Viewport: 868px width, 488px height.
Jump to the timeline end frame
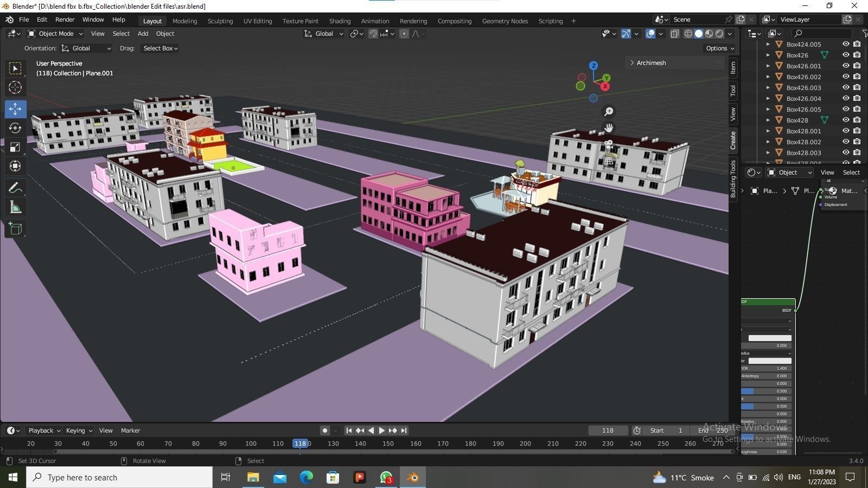coord(404,431)
